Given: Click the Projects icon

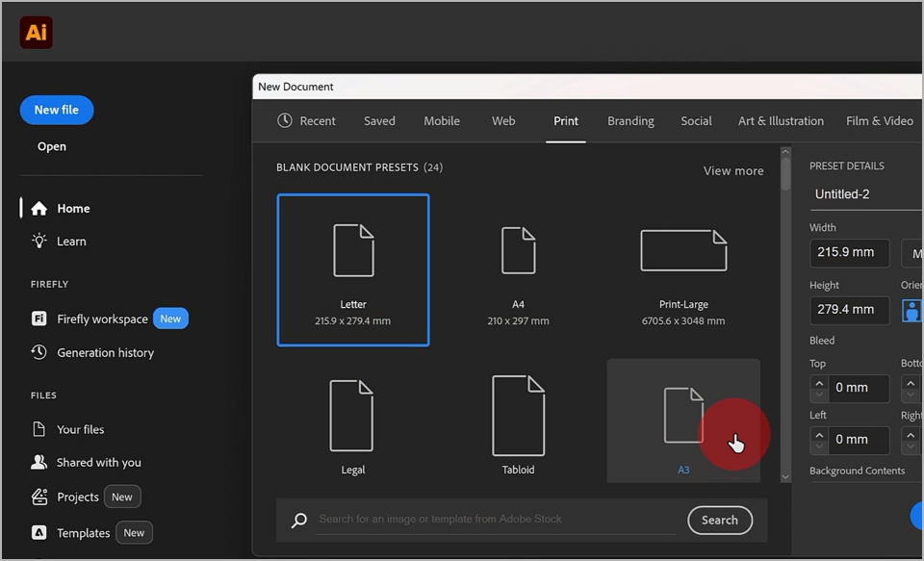Looking at the screenshot, I should coord(38,497).
